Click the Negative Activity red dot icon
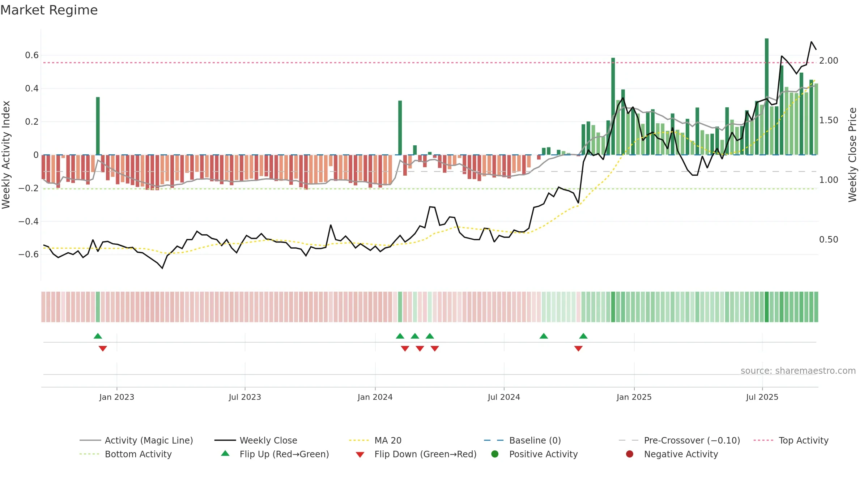Viewport: 868px width, 488px height. tap(630, 454)
